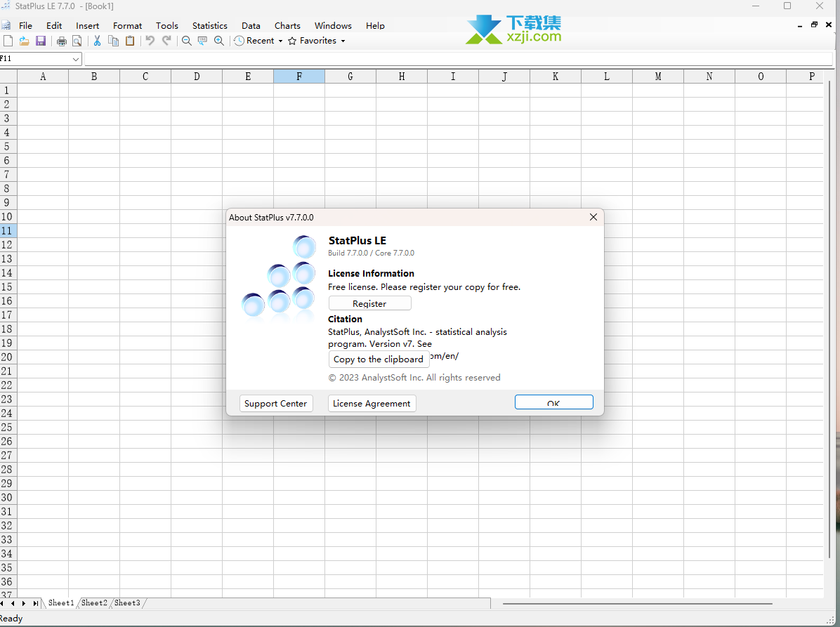Open the Statistics menu
The height and width of the screenshot is (627, 840).
point(210,26)
